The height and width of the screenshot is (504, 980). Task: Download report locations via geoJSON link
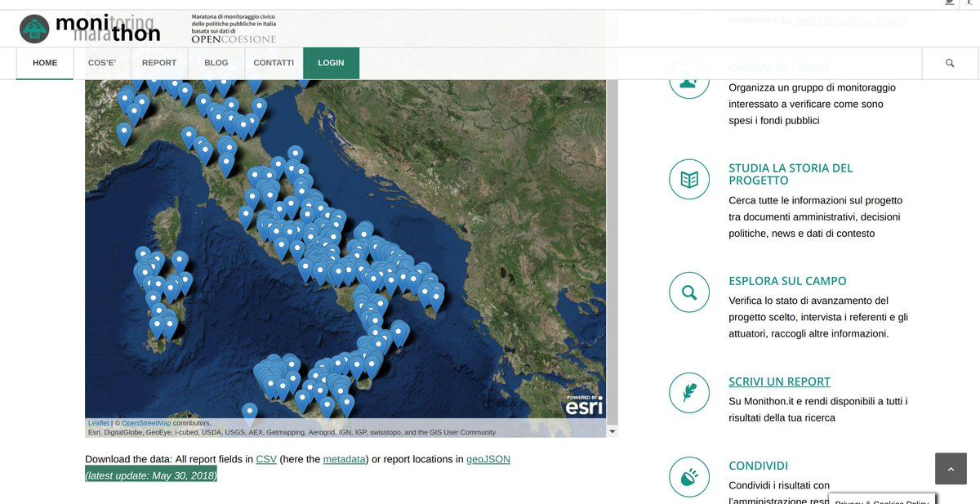[488, 459]
